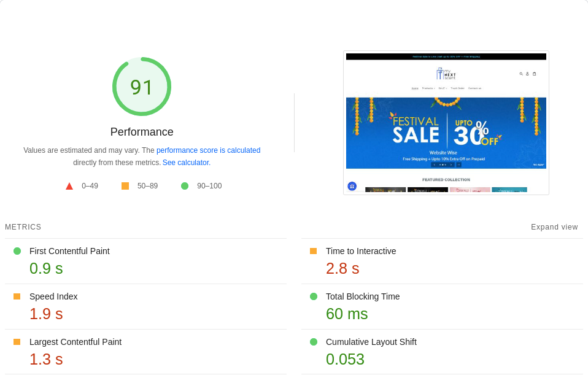Viewport: 588px width, 375px height.
Task: Expand the Time to Interactive metric label
Action: coord(361,251)
